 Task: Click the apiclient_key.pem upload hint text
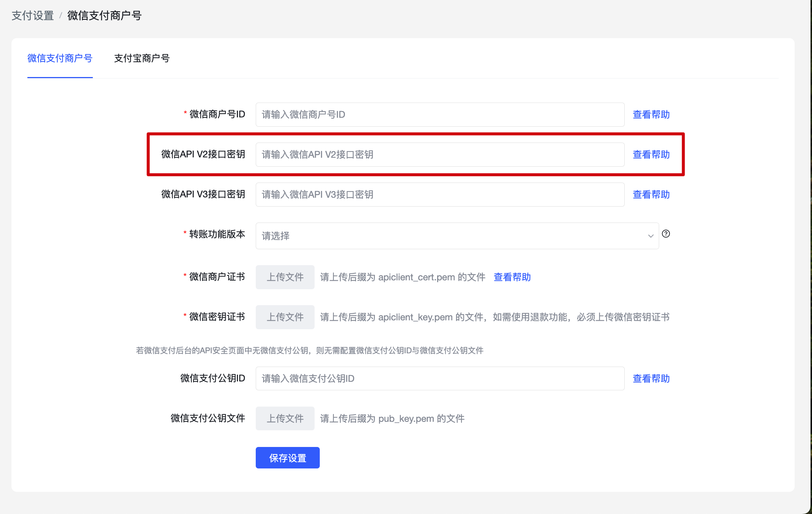[494, 317]
